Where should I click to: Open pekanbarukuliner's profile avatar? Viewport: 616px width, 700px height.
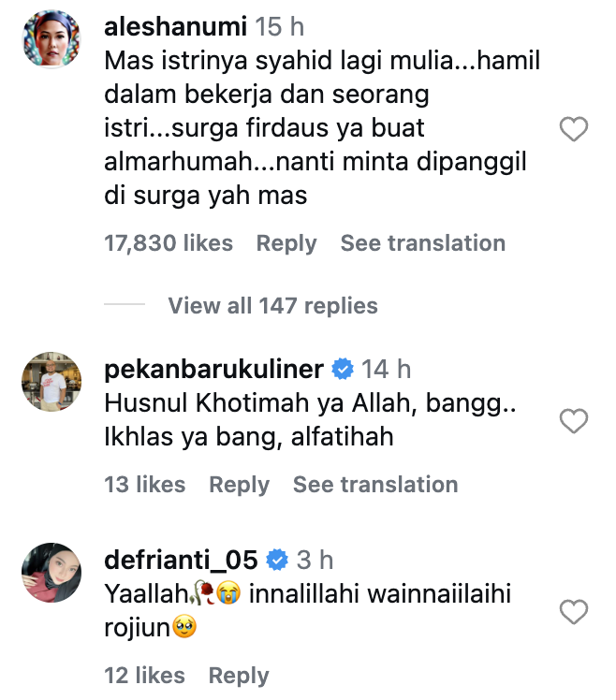coord(51,381)
